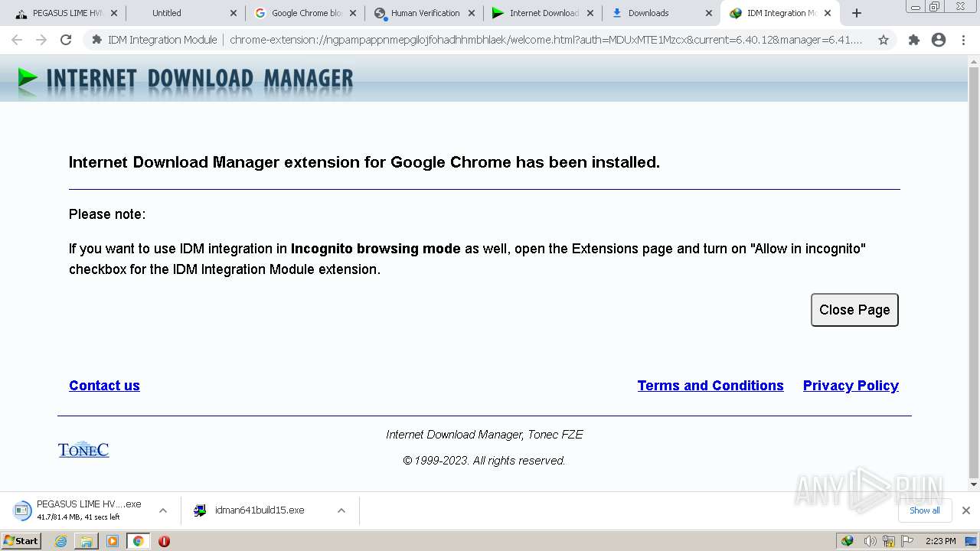The width and height of the screenshot is (980, 551).
Task: Go back with the back arrow
Action: click(x=17, y=40)
